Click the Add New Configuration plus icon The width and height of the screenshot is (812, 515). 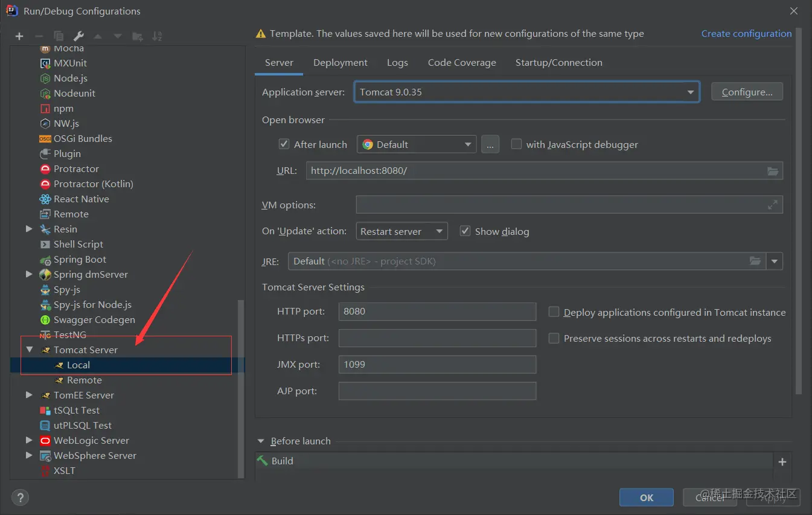pyautogui.click(x=19, y=36)
